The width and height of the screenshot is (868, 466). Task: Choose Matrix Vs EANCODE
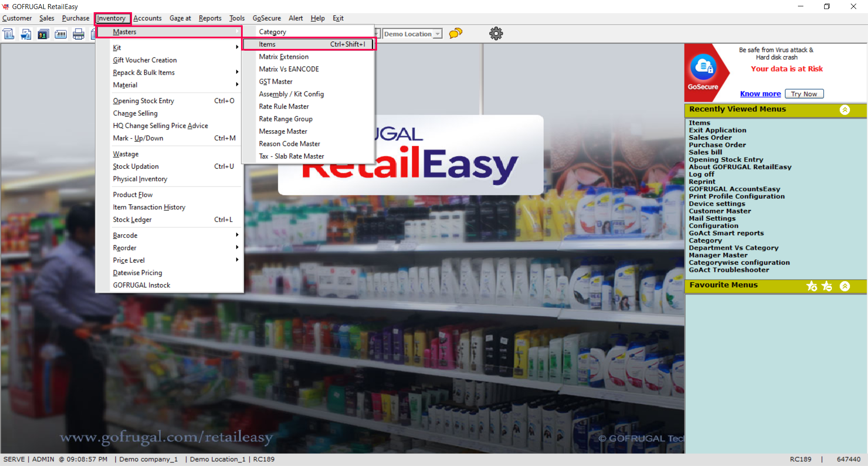pyautogui.click(x=309, y=69)
